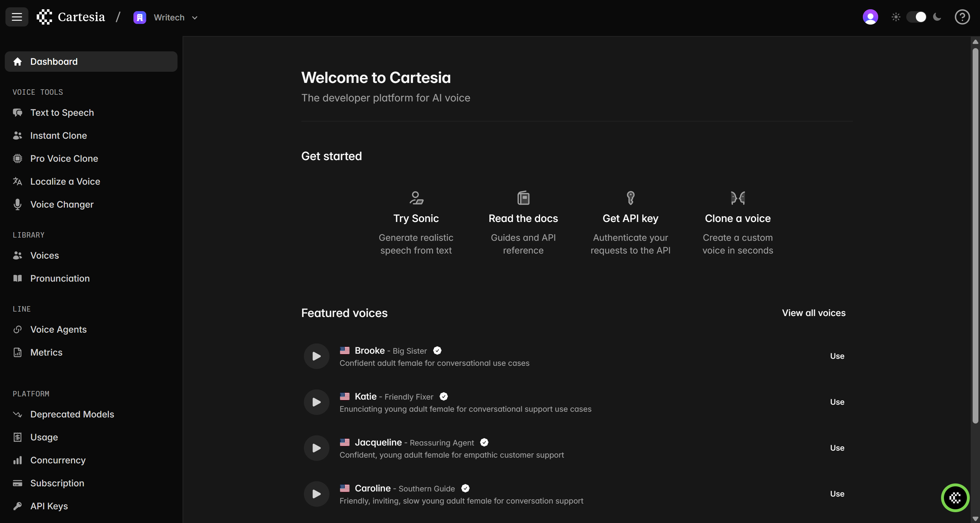Expand the Writech workspace dropdown
The width and height of the screenshot is (980, 523).
click(x=195, y=18)
